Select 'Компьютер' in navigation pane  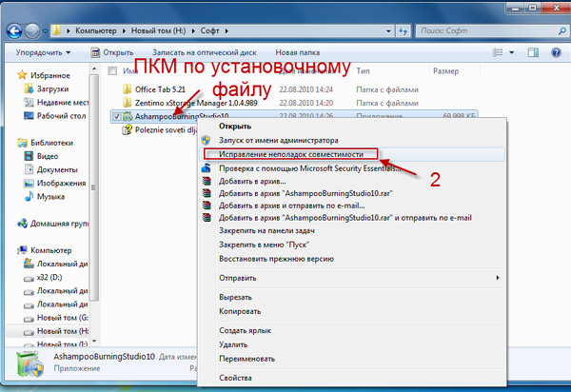(x=51, y=250)
